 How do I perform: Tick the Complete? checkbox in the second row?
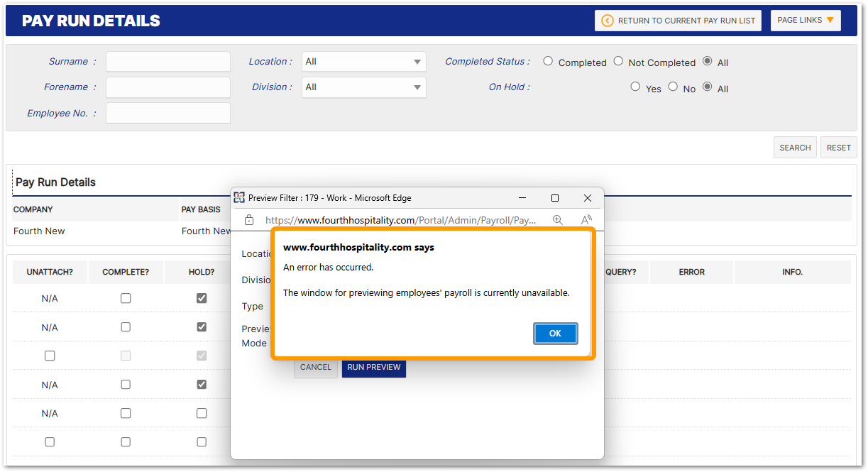126,327
